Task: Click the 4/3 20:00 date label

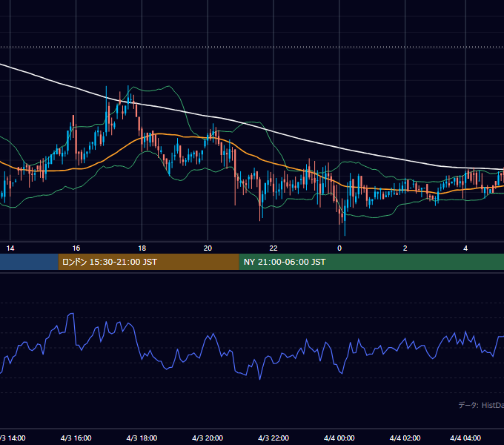Action: 208,438
